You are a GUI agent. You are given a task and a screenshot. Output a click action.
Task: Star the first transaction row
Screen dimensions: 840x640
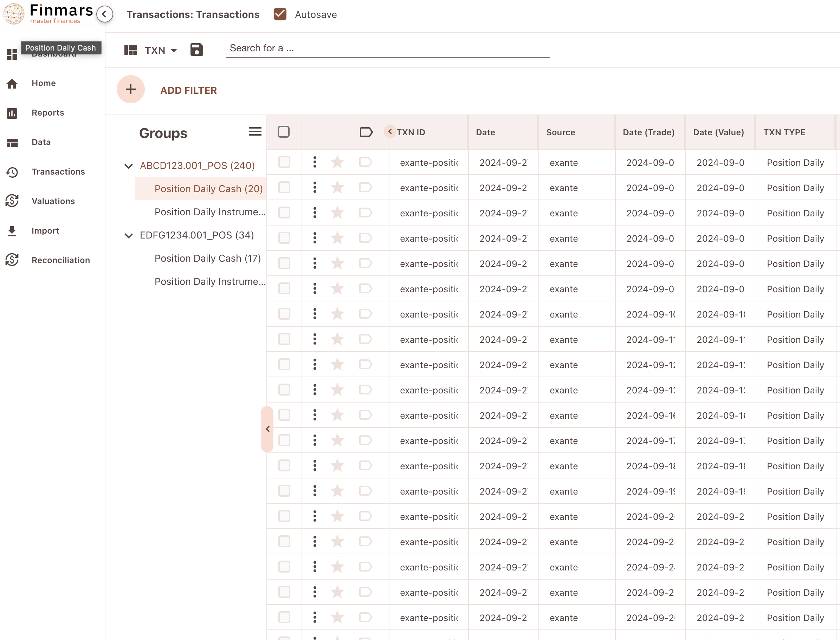(337, 162)
